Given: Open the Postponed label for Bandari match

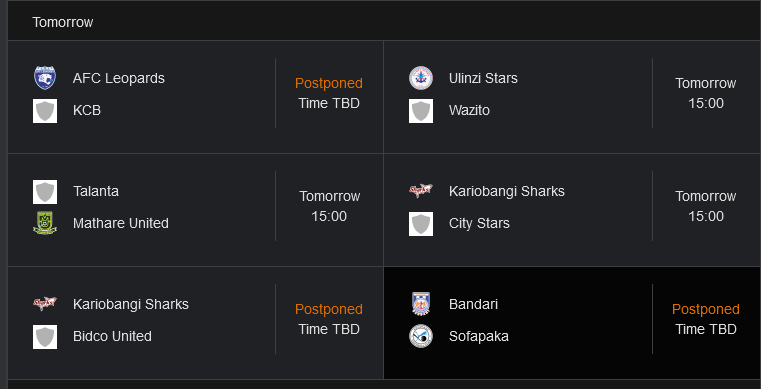Looking at the screenshot, I should (x=706, y=309).
